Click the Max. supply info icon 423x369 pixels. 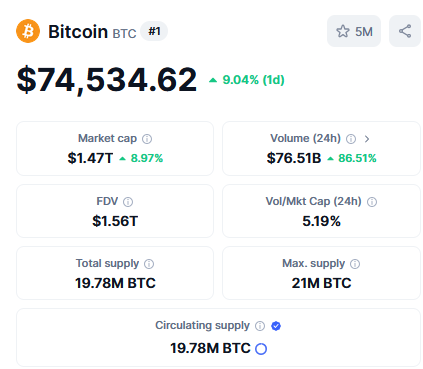[355, 264]
